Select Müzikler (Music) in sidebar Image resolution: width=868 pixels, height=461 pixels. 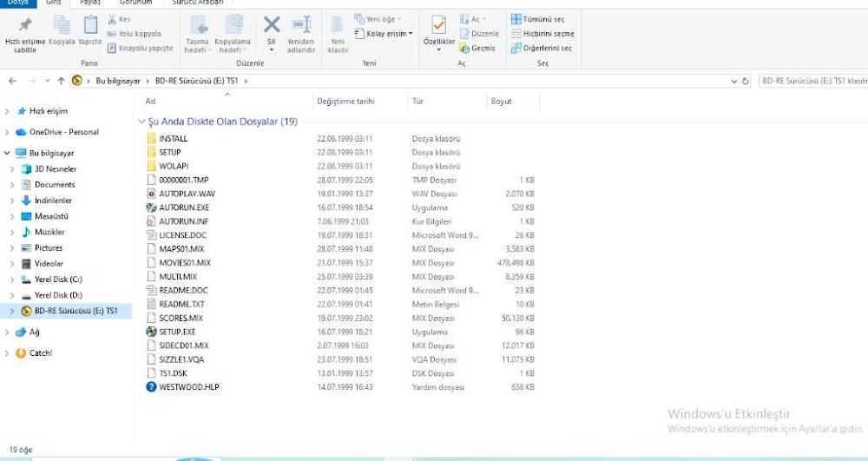point(49,232)
